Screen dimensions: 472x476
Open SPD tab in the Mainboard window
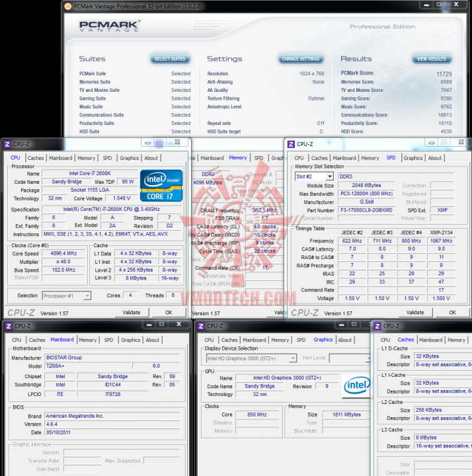108,340
